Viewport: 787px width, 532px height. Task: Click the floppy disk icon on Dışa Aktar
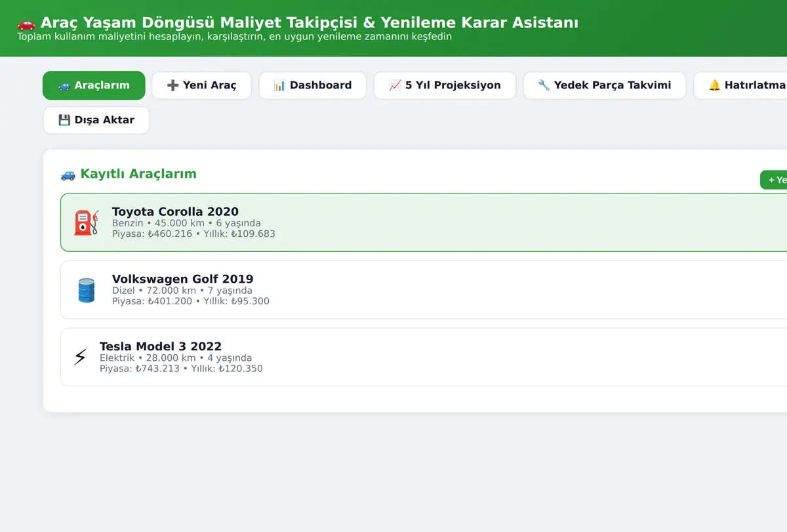(x=64, y=120)
